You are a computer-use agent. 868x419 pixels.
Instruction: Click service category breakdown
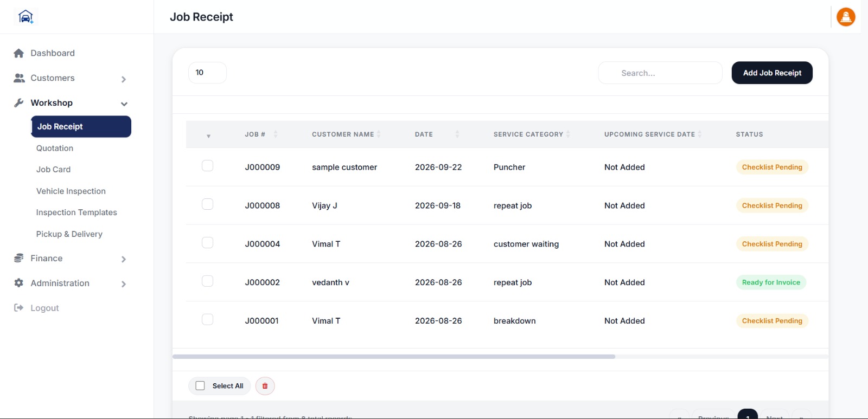[515, 321]
